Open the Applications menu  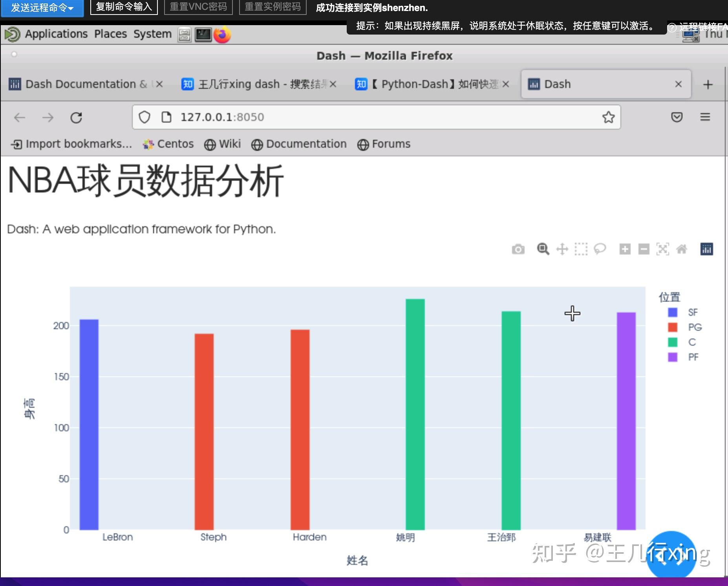pos(56,34)
